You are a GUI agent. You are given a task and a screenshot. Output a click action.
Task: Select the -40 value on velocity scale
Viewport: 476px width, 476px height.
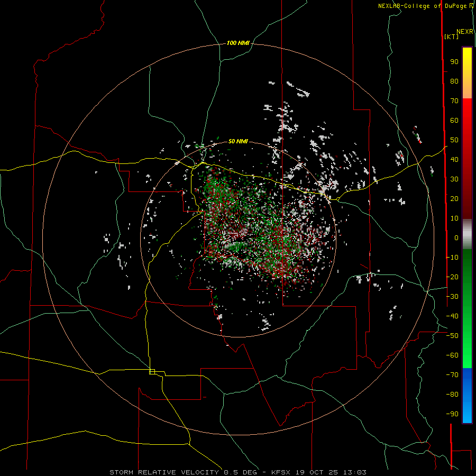pyautogui.click(x=452, y=316)
